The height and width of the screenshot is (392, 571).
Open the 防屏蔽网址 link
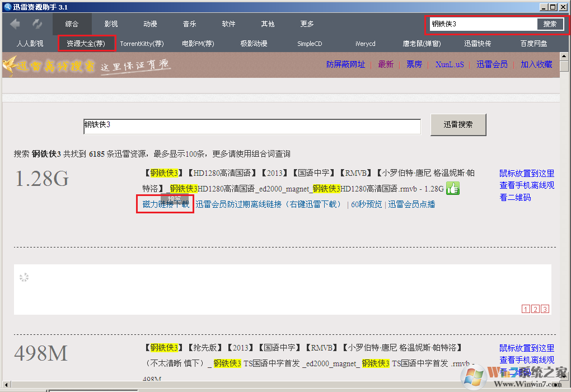pyautogui.click(x=345, y=64)
